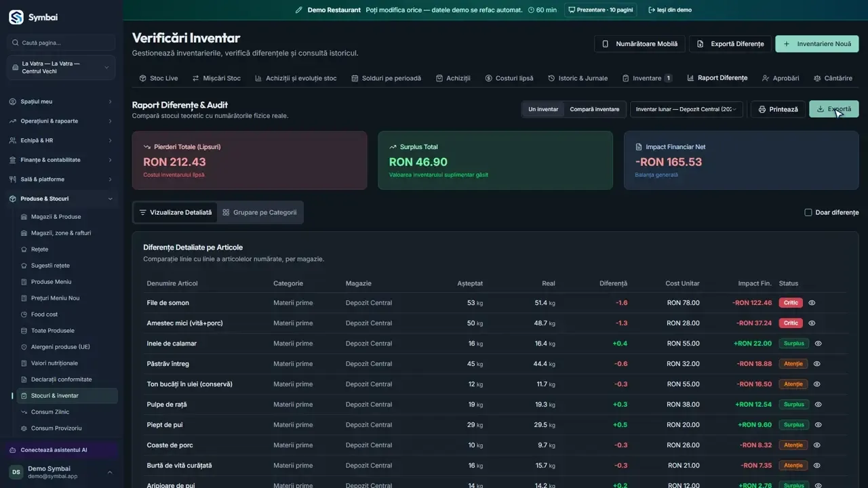Expand the La Vatra location selector

61,68
